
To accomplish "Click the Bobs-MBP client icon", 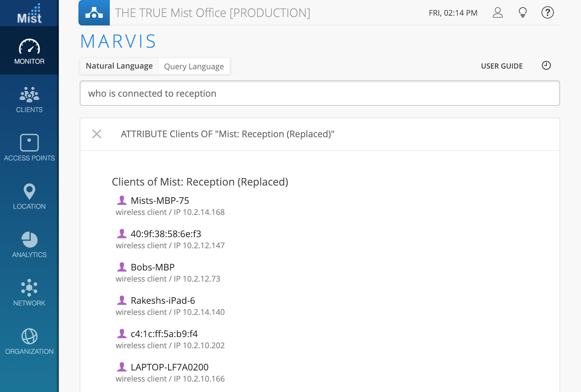I will [x=122, y=267].
